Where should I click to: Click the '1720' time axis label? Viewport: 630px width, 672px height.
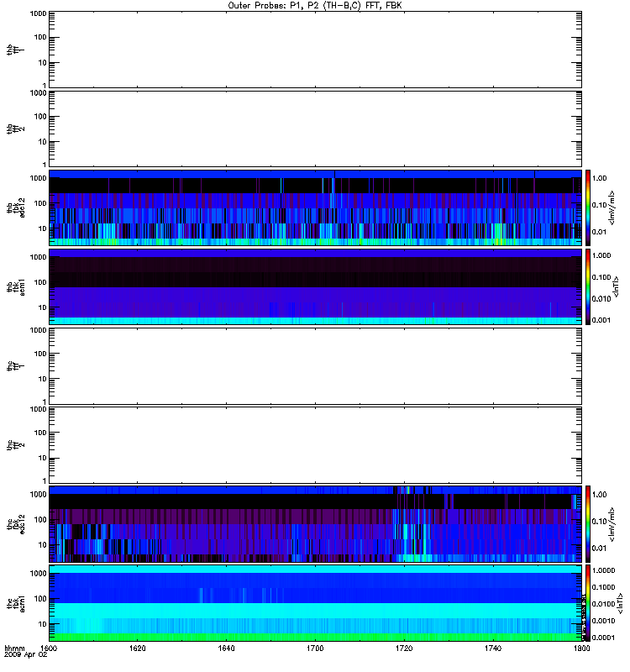pos(404,648)
